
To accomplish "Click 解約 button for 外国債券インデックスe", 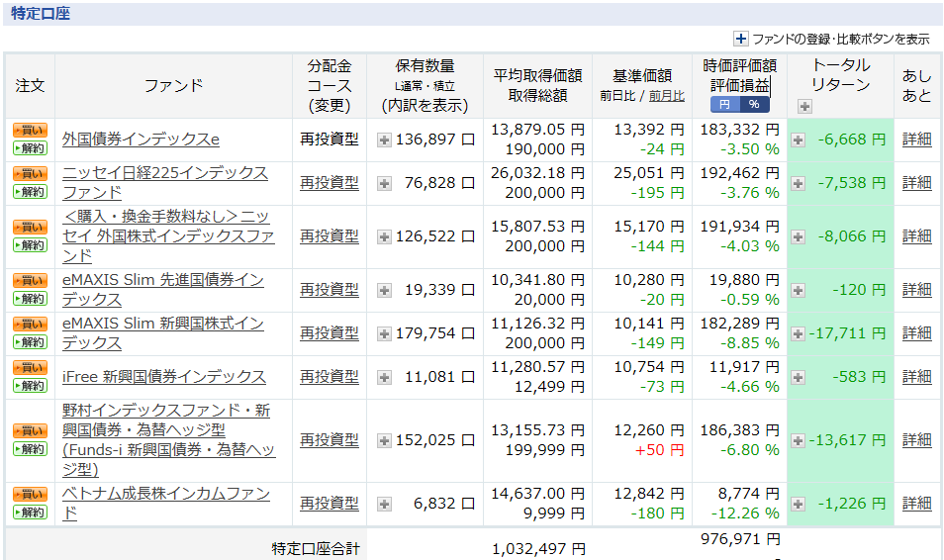I will pos(30,148).
